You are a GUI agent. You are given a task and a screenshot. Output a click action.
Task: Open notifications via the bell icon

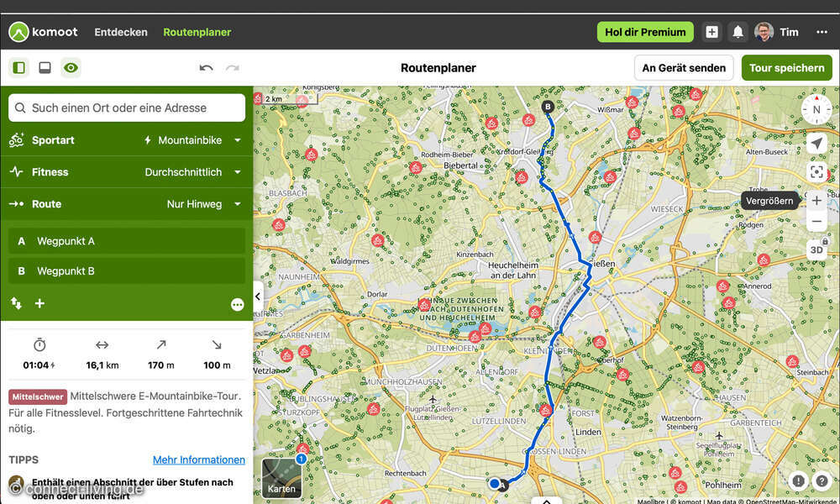pos(738,31)
